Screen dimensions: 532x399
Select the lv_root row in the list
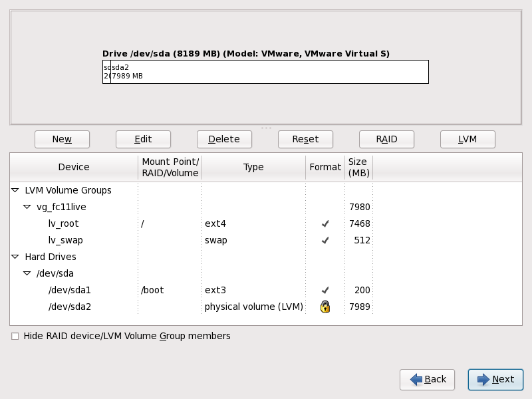66,223
